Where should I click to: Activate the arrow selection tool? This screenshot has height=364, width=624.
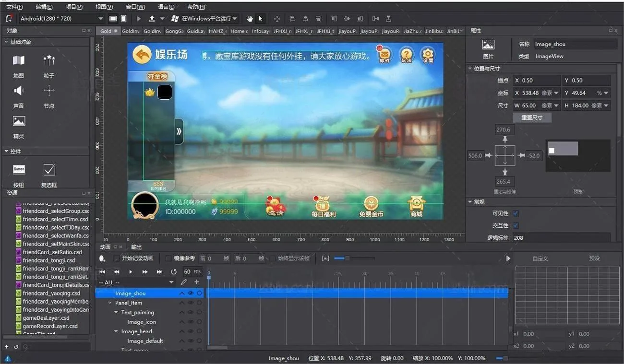(x=261, y=19)
